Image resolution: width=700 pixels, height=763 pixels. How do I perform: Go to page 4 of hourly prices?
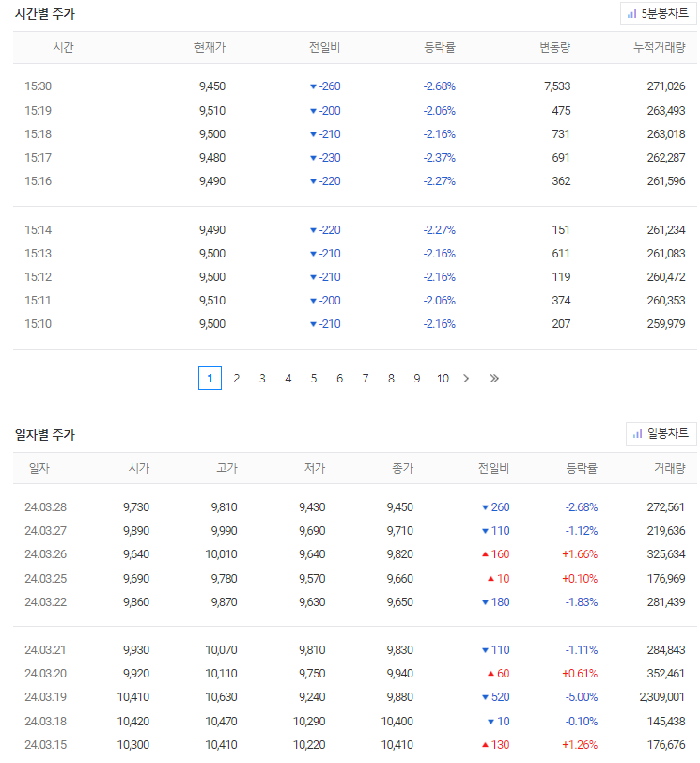[x=288, y=378]
